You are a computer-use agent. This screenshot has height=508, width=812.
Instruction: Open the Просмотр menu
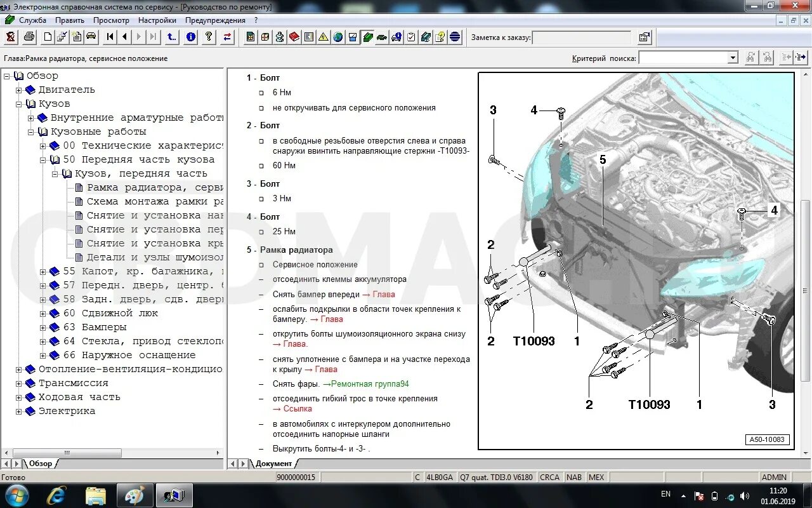pyautogui.click(x=111, y=20)
